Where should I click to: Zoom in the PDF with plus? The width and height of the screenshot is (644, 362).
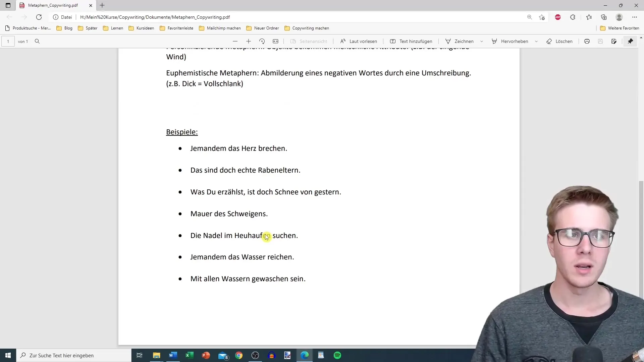(249, 41)
